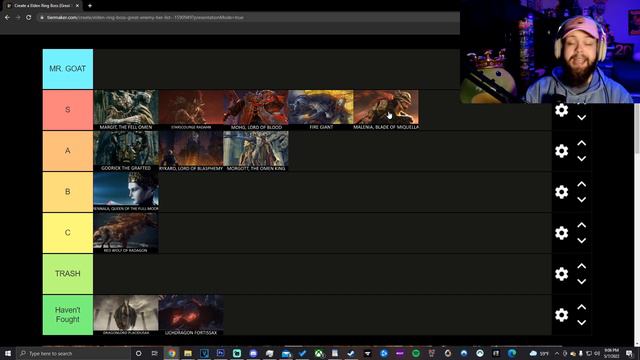Open Steam from the taskbar
The width and height of the screenshot is (640, 360).
[x=351, y=353]
